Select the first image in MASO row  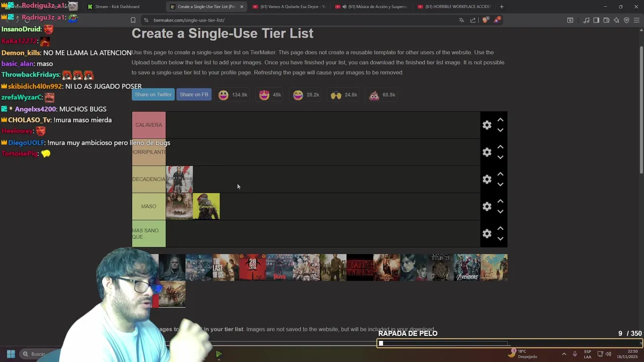(x=179, y=207)
